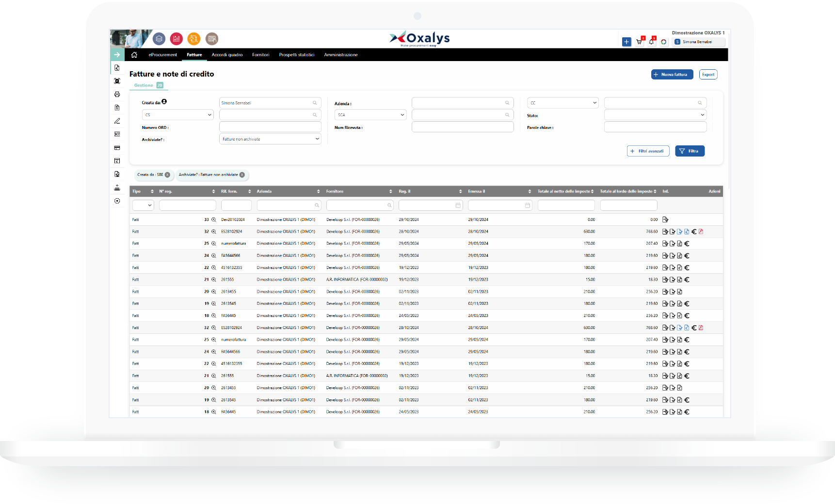Open the Simona Bernabei user menu

tap(699, 42)
